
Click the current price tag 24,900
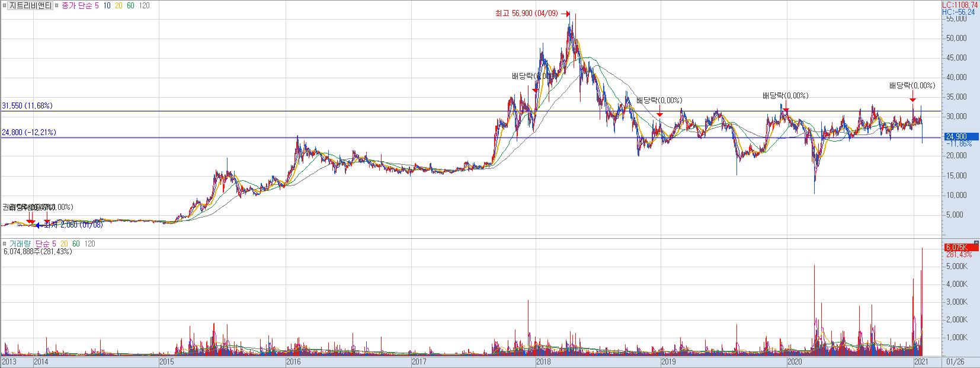click(960, 136)
